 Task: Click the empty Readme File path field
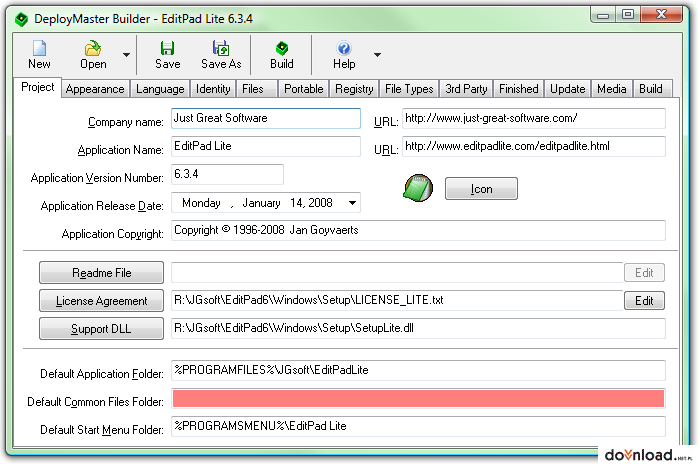tap(397, 273)
